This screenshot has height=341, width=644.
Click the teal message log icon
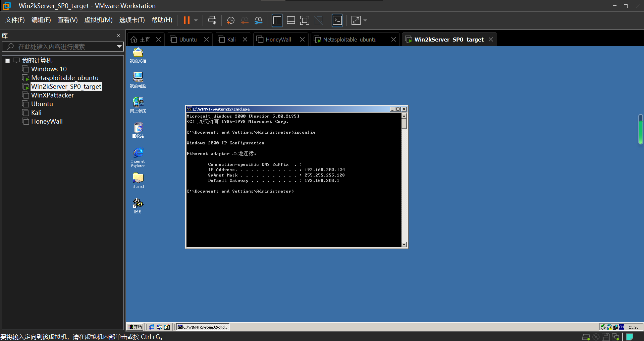click(x=630, y=337)
